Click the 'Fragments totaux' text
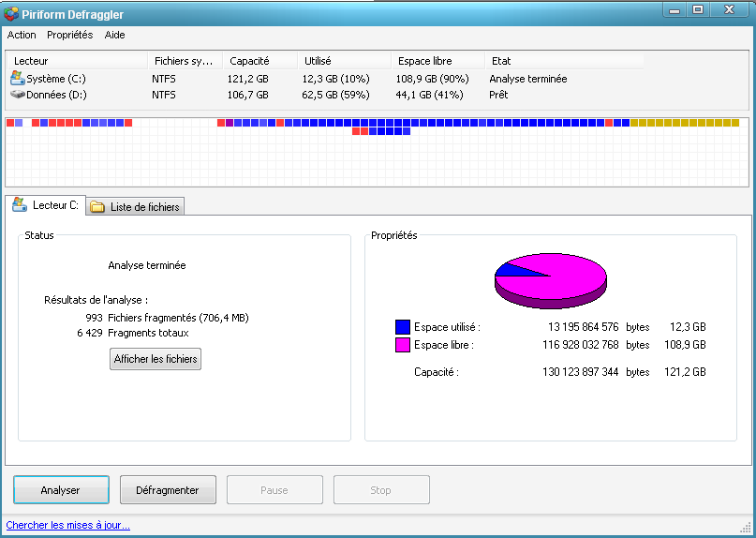This screenshot has height=538, width=756. point(148,333)
